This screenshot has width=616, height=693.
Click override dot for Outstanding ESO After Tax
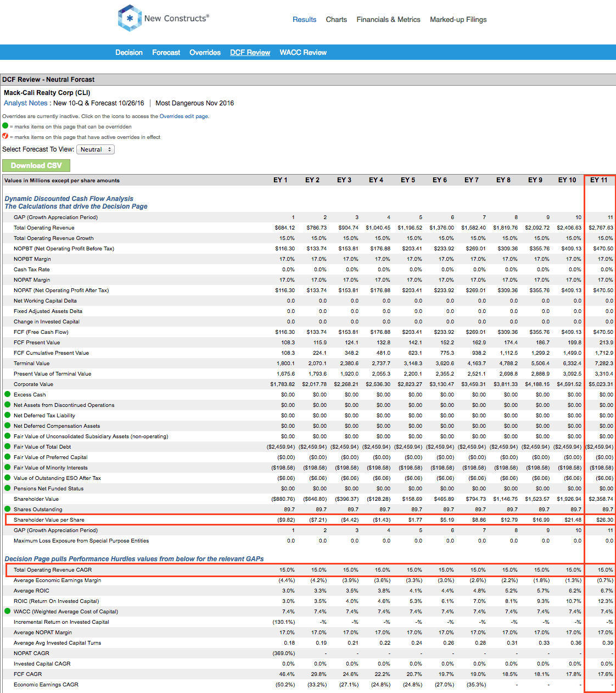(8, 478)
